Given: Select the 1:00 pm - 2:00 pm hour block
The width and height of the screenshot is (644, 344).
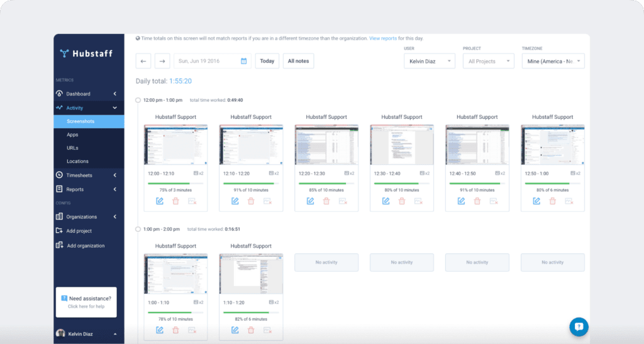Looking at the screenshot, I should (138, 229).
